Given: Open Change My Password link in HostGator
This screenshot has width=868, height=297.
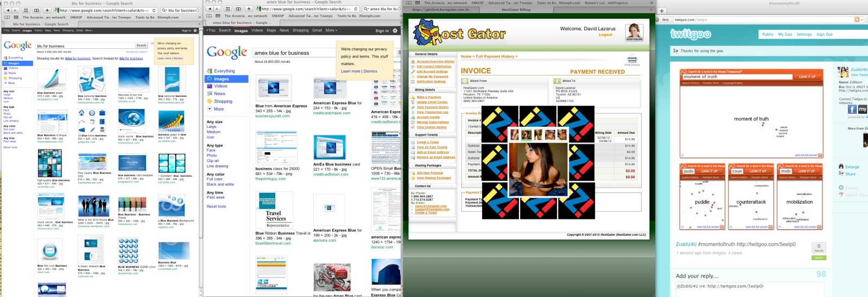Looking at the screenshot, I should click(433, 76).
